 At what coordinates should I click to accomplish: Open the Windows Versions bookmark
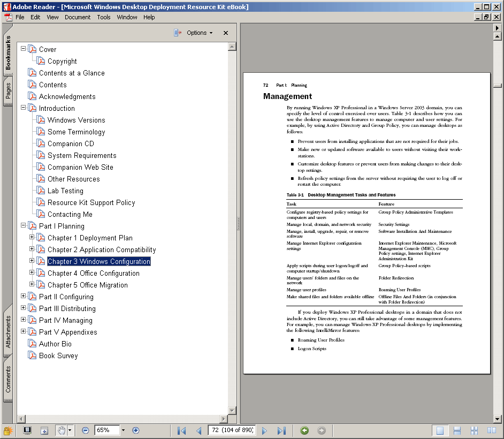76,120
